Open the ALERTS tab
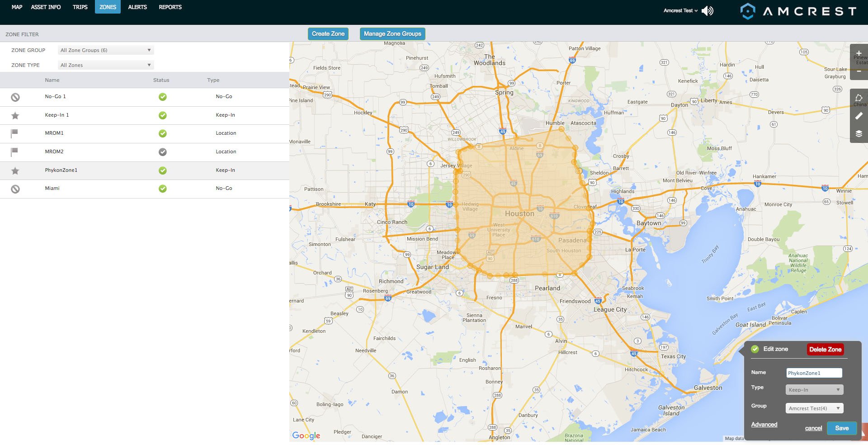868x445 pixels. point(137,7)
